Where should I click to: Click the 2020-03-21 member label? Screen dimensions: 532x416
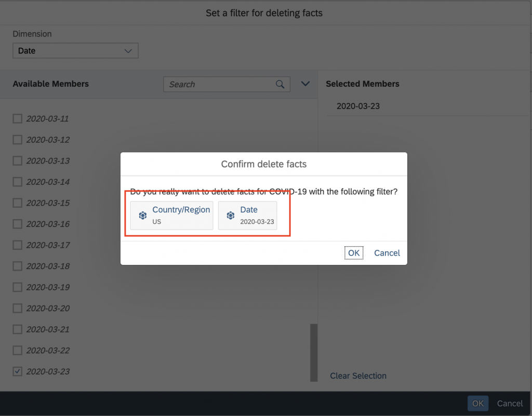pyautogui.click(x=48, y=329)
